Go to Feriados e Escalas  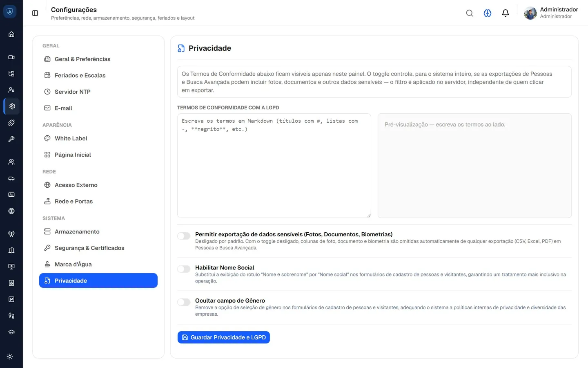[98, 75]
